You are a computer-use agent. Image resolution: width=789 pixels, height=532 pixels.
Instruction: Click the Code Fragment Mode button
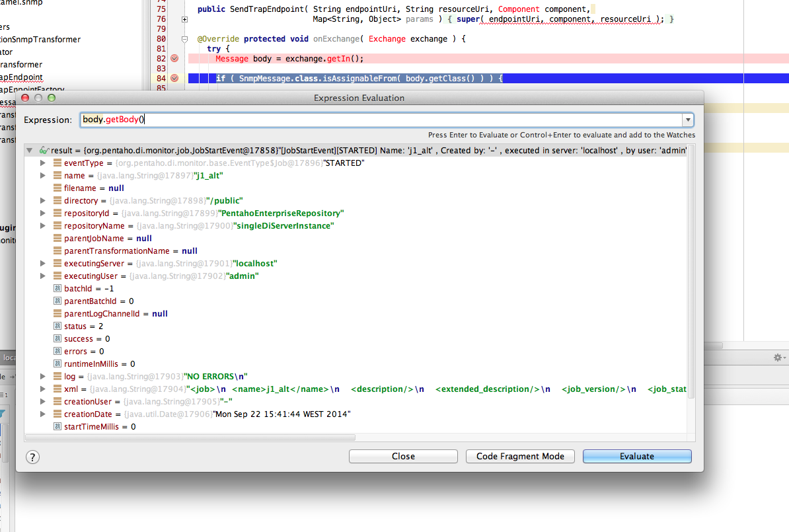pyautogui.click(x=520, y=456)
